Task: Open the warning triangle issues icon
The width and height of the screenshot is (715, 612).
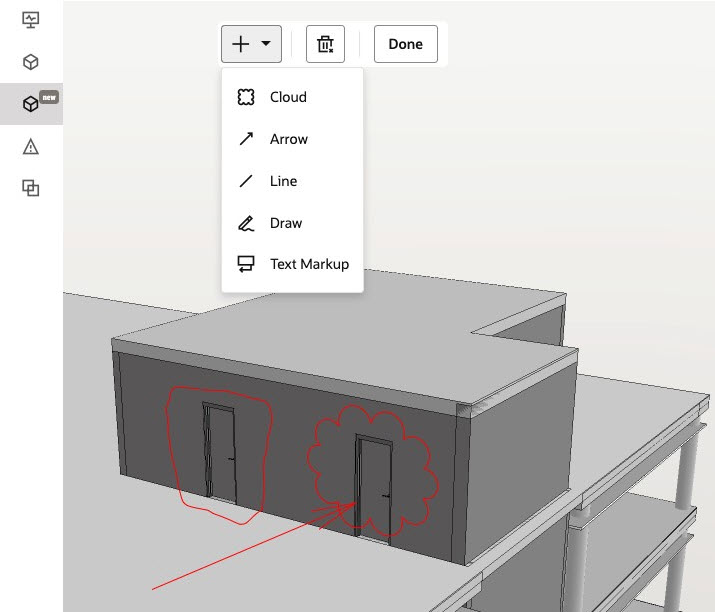Action: (x=31, y=146)
